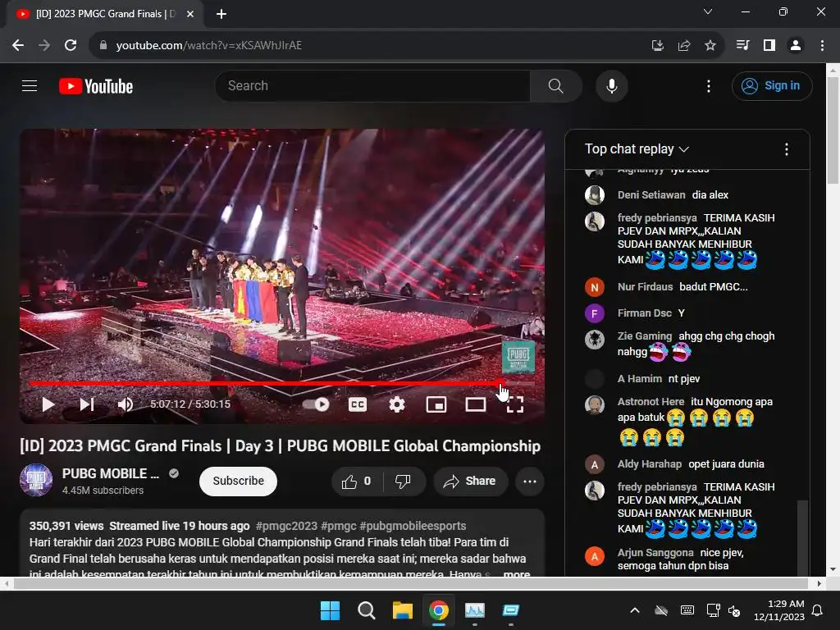Open the Chrome profile menu

(x=796, y=46)
